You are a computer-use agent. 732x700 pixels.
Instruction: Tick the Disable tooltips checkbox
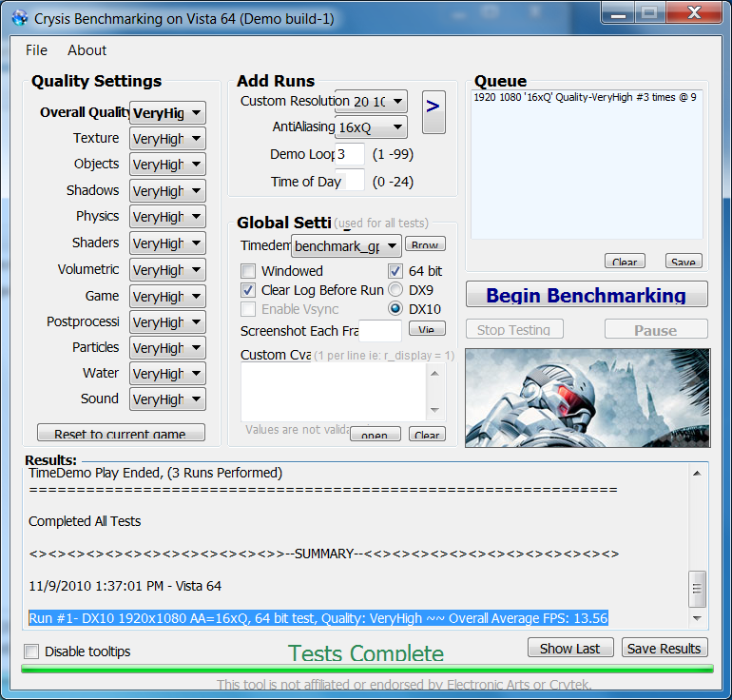coord(31,651)
